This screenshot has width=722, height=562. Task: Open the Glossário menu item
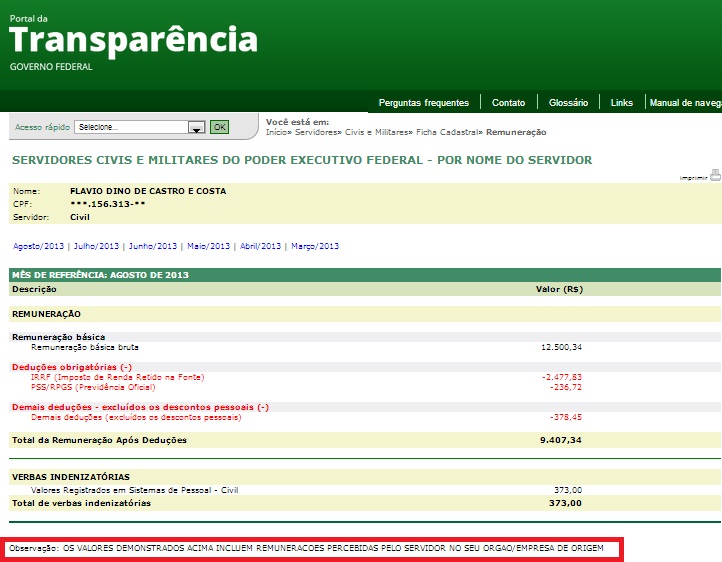coord(568,103)
